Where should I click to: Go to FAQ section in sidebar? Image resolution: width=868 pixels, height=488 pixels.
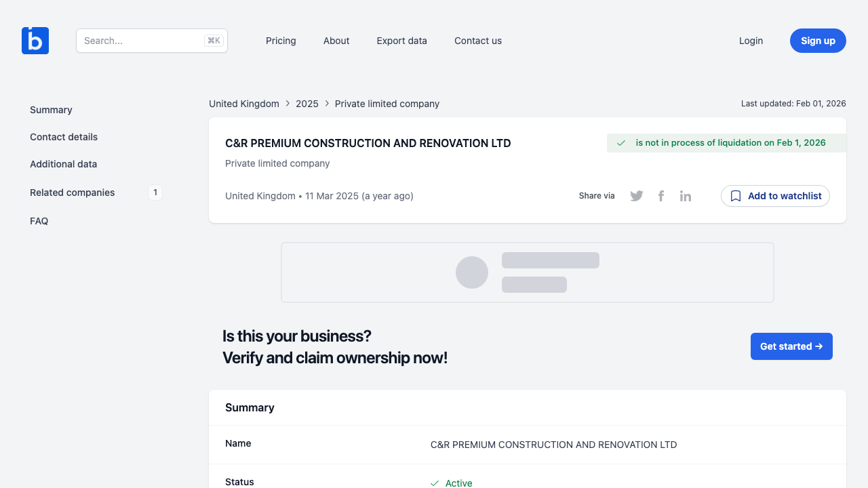click(39, 221)
